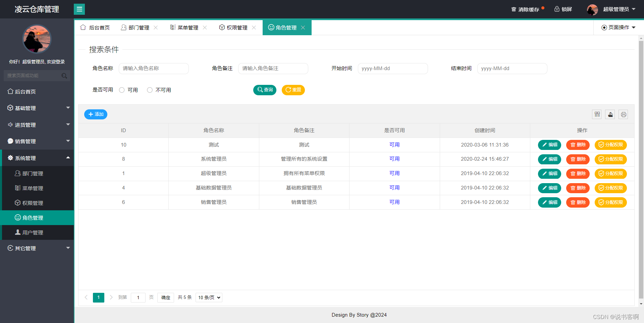
Task: Click the sidebar profile picture
Action: 37,39
